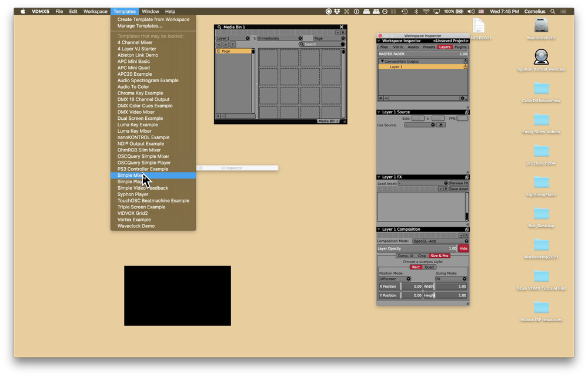Viewport: 588px width, 377px height.
Task: Click share icon on Canvas/Main Output row
Action: click(x=465, y=61)
